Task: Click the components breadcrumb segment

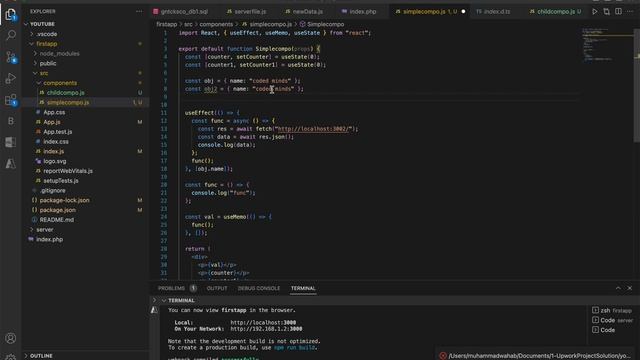Action: tap(216, 24)
